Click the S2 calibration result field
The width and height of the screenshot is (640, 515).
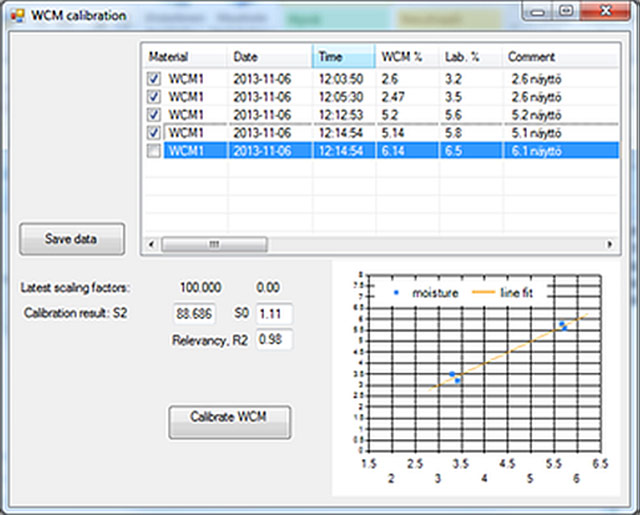coord(194,314)
